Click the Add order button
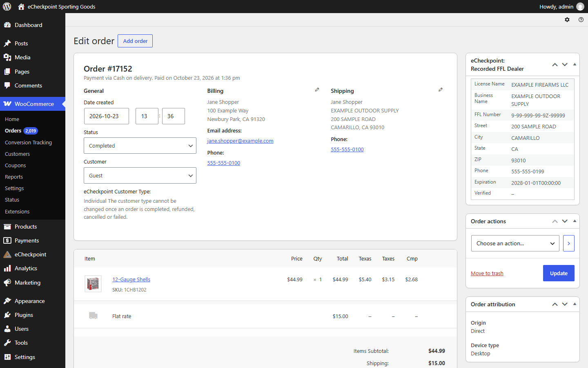Viewport: 588px width, 368px height. tap(135, 41)
